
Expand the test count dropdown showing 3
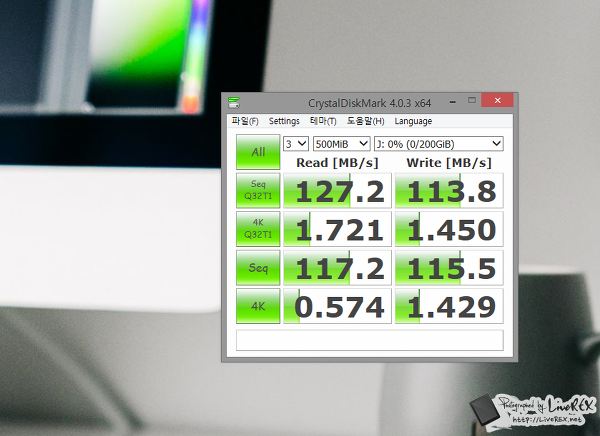[x=296, y=144]
